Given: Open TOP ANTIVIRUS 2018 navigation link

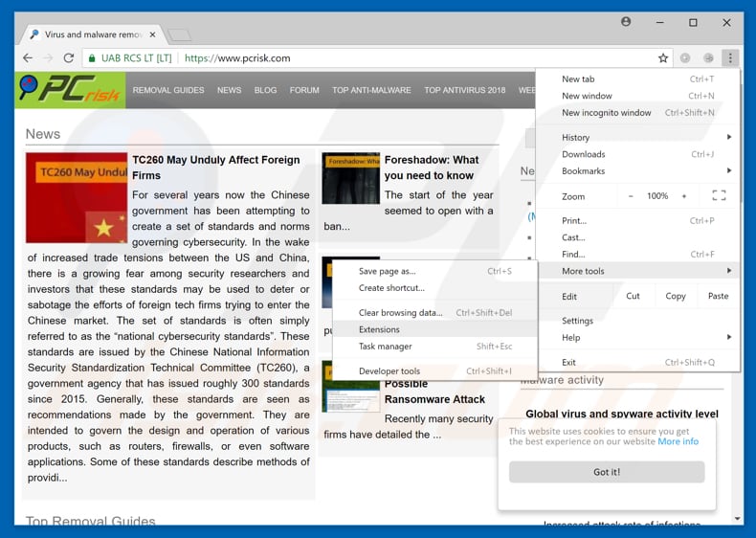Looking at the screenshot, I should tap(465, 90).
